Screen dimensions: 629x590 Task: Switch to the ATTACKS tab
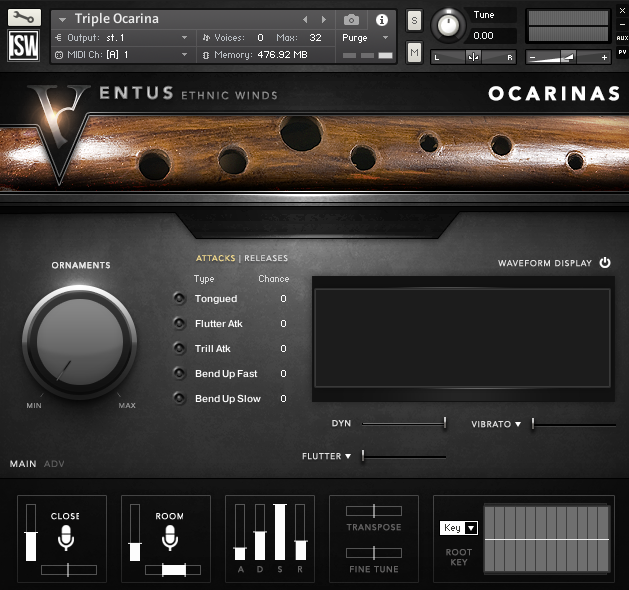[215, 258]
